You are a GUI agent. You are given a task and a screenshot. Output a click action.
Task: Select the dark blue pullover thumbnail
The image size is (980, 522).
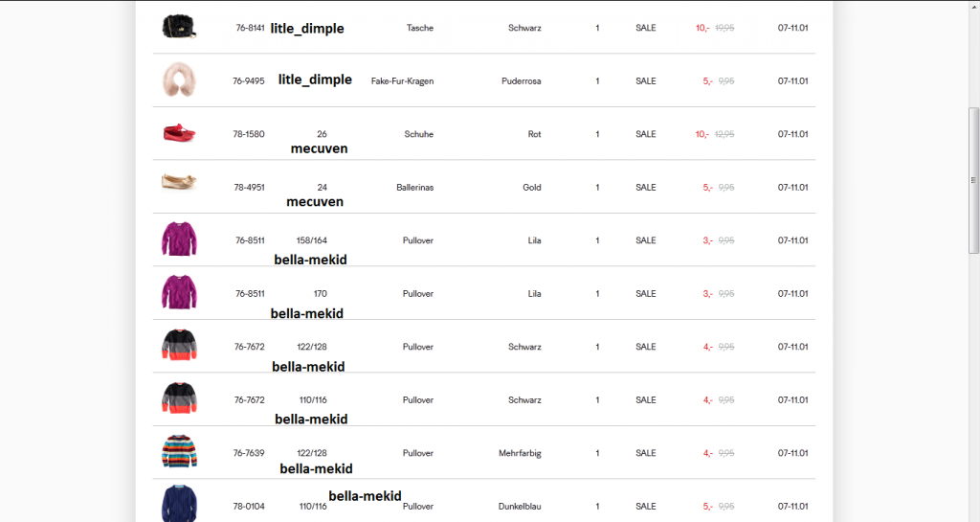179,503
